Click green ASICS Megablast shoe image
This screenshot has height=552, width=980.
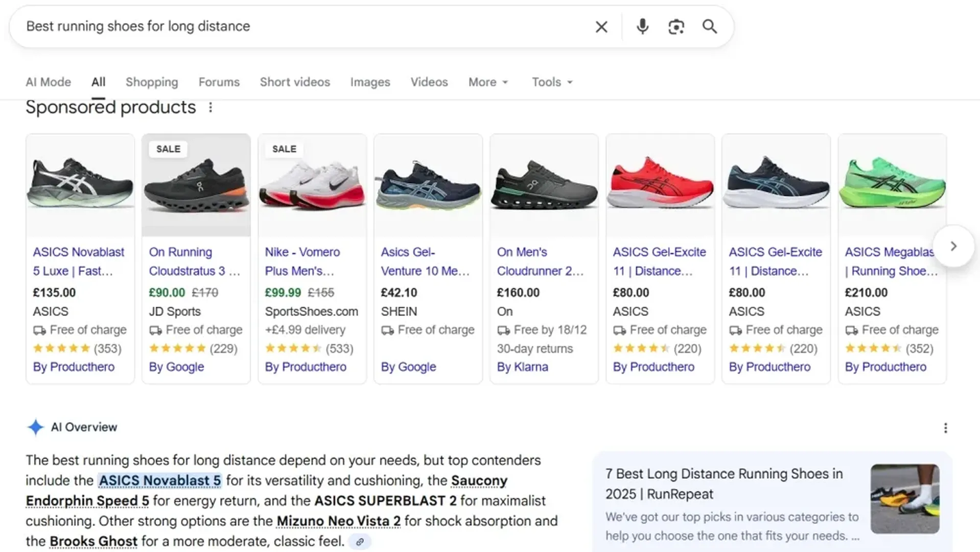(x=892, y=185)
